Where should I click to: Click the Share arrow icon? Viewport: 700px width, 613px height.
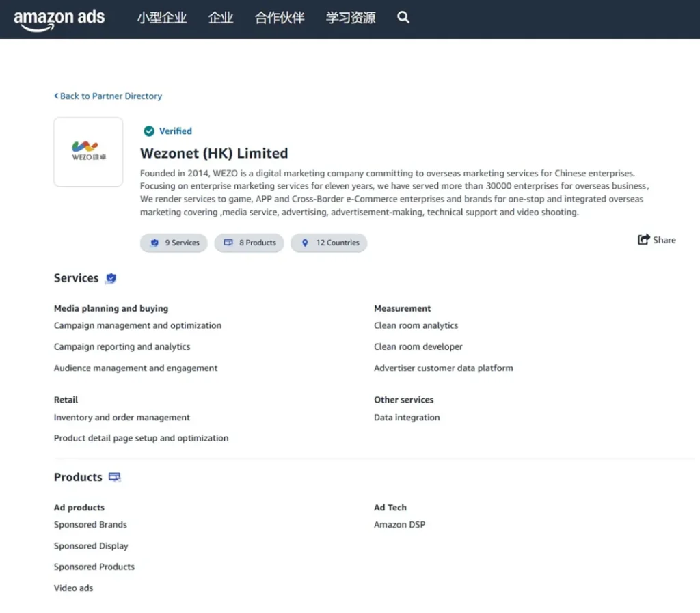(x=643, y=240)
